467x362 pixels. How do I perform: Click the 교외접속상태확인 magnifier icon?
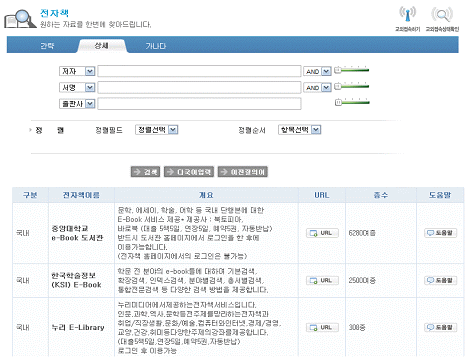[x=442, y=15]
